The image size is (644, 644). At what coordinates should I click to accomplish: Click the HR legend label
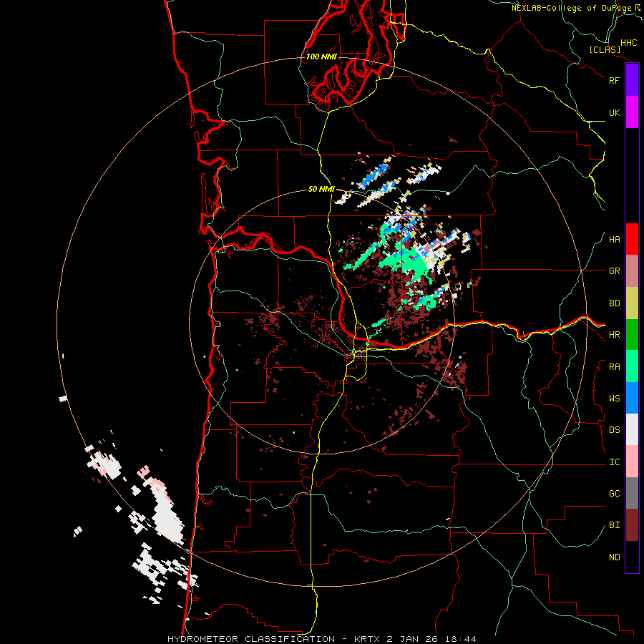[614, 335]
